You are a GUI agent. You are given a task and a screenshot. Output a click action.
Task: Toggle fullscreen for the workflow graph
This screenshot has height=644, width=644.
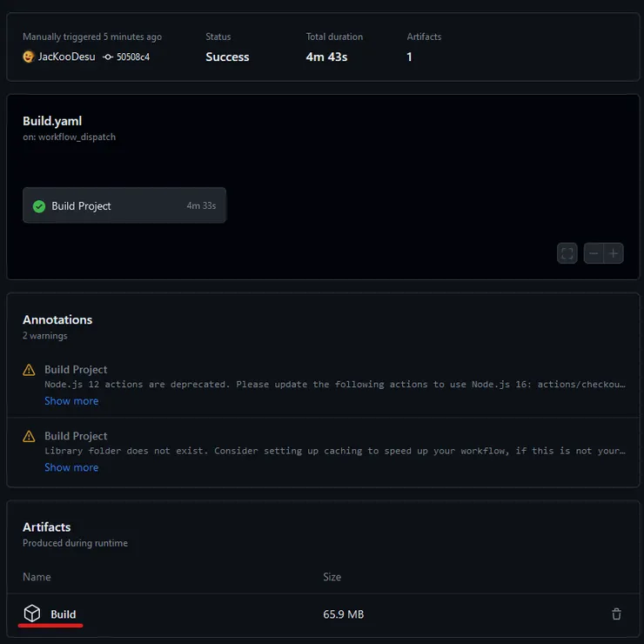pos(567,253)
